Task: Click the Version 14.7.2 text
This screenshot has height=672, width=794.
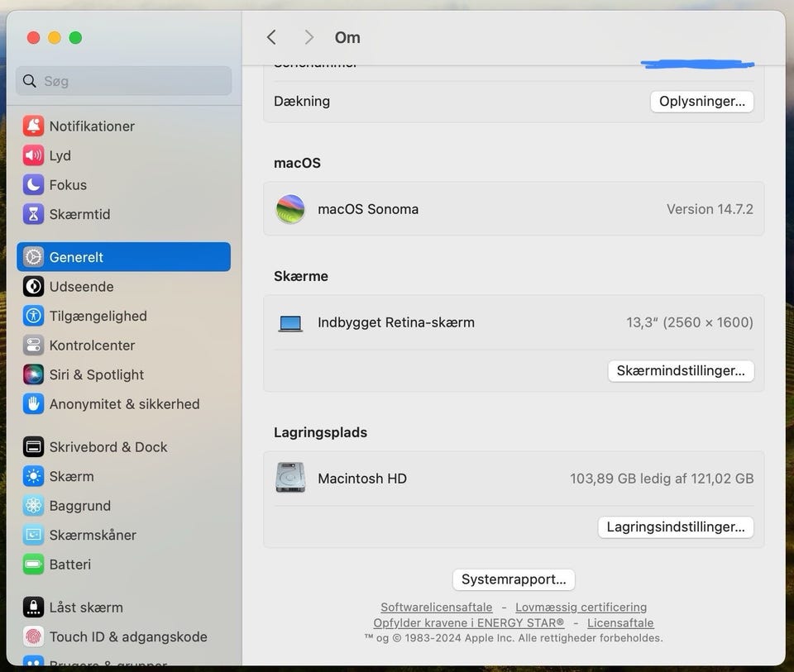Action: 710,209
